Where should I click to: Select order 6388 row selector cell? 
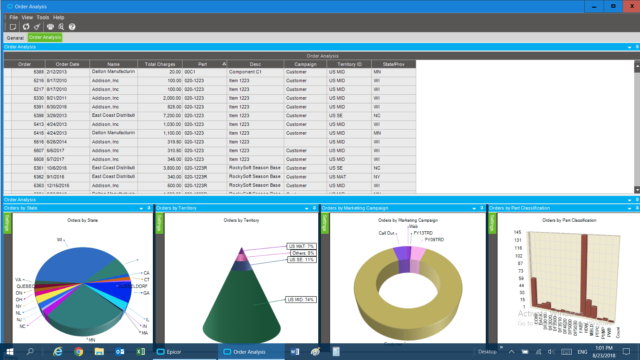pyautogui.click(x=8, y=72)
